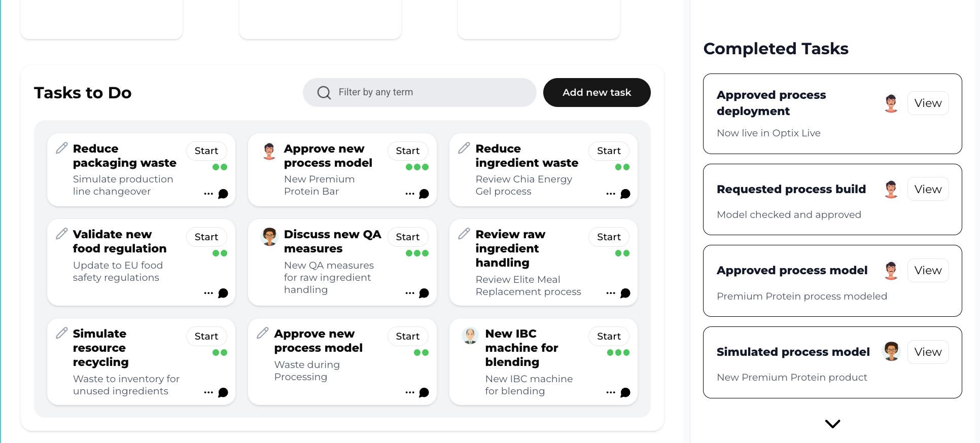Open comment bubble on Validate new food regulation

click(223, 293)
